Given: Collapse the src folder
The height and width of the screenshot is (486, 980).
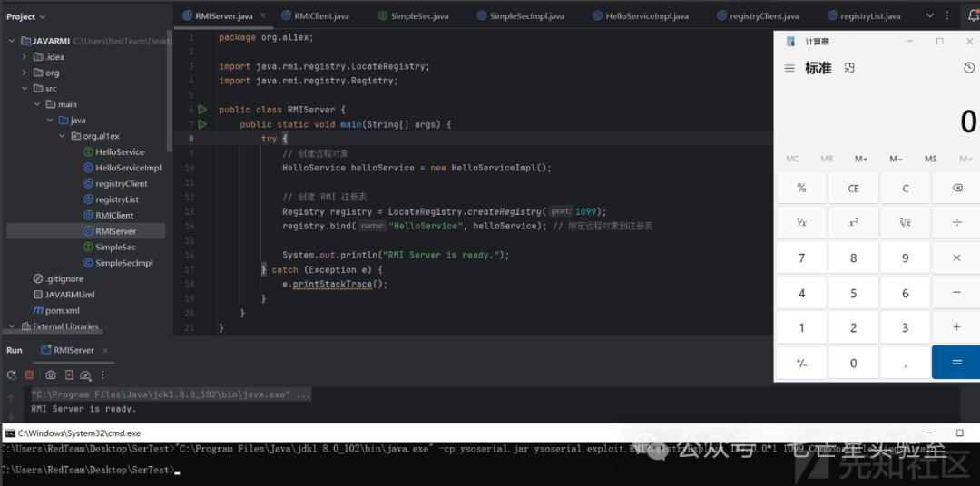Looking at the screenshot, I should 24,88.
